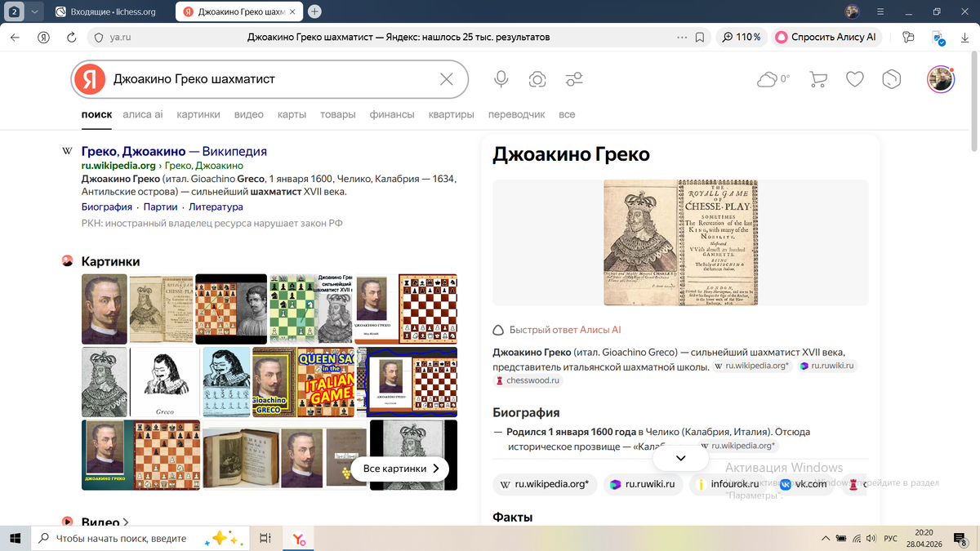Switch to the карты search tab
The height and width of the screenshot is (551, 980).
point(292,114)
